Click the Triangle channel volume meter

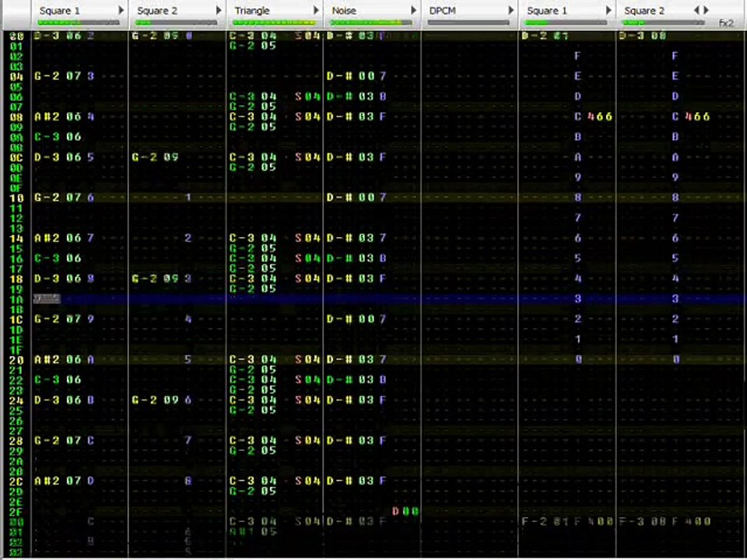pyautogui.click(x=274, y=23)
